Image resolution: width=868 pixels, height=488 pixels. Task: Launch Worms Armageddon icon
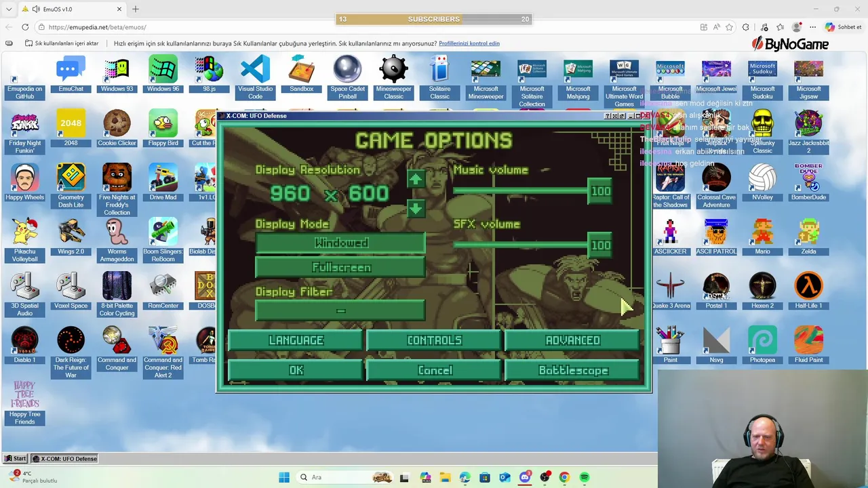(x=117, y=241)
